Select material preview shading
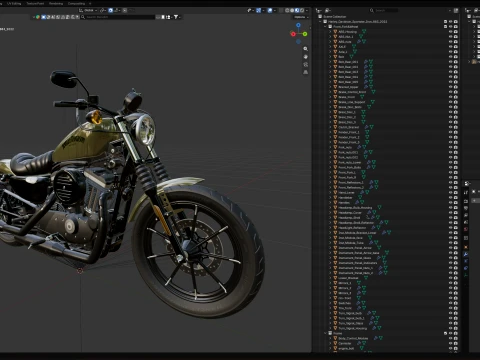 click(297, 10)
